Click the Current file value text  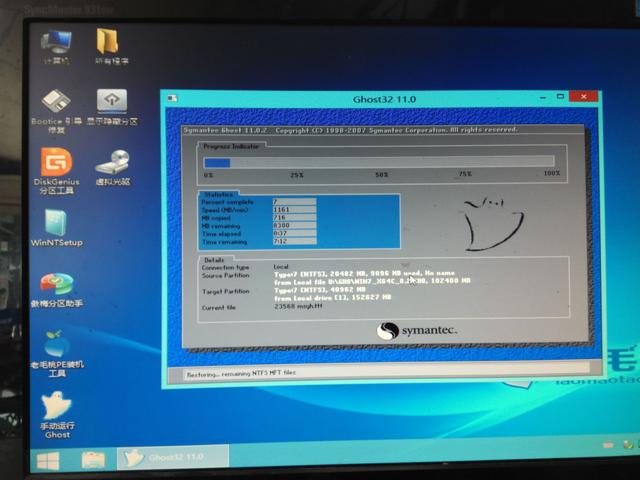tap(298, 306)
